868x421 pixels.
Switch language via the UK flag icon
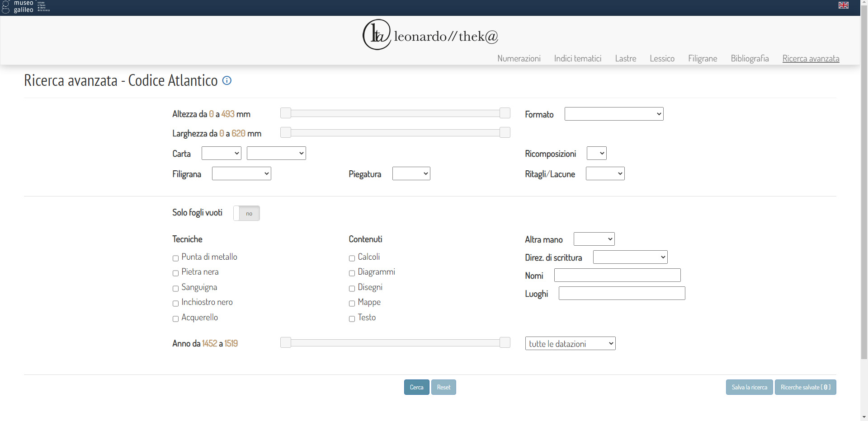pyautogui.click(x=843, y=5)
